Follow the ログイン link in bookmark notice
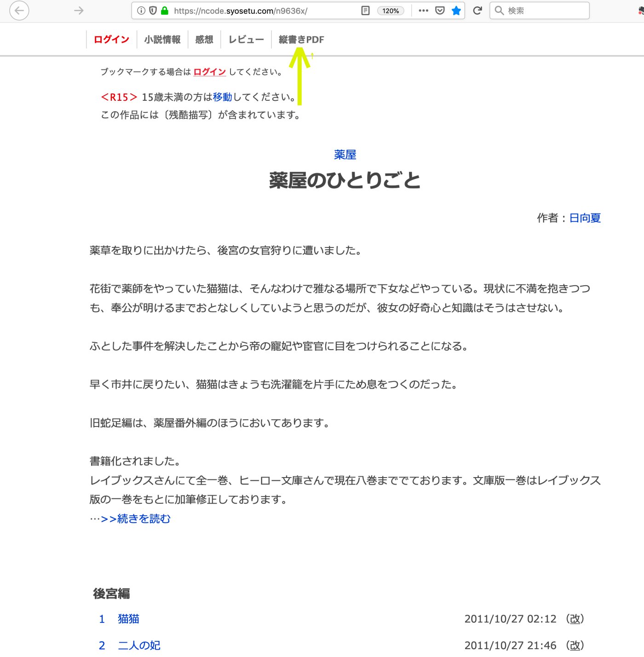This screenshot has height=657, width=644. 210,72
